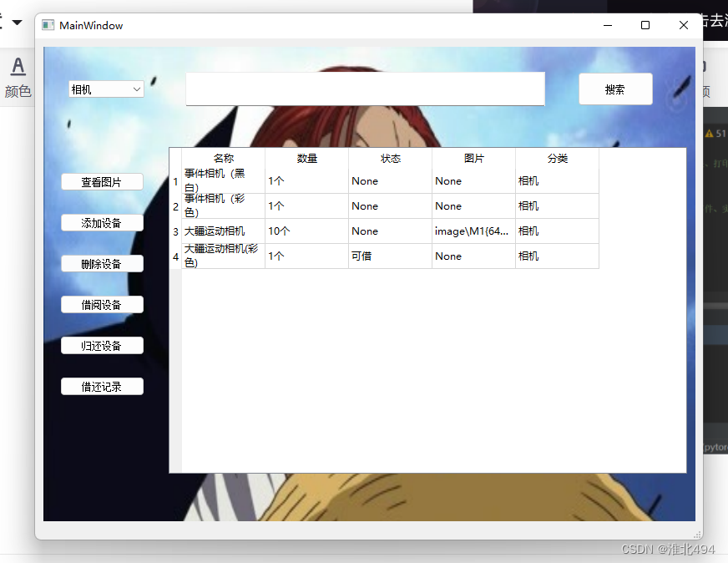Select the 事件相机（彩色）name cell
The width and height of the screenshot is (728, 563).
(x=223, y=206)
